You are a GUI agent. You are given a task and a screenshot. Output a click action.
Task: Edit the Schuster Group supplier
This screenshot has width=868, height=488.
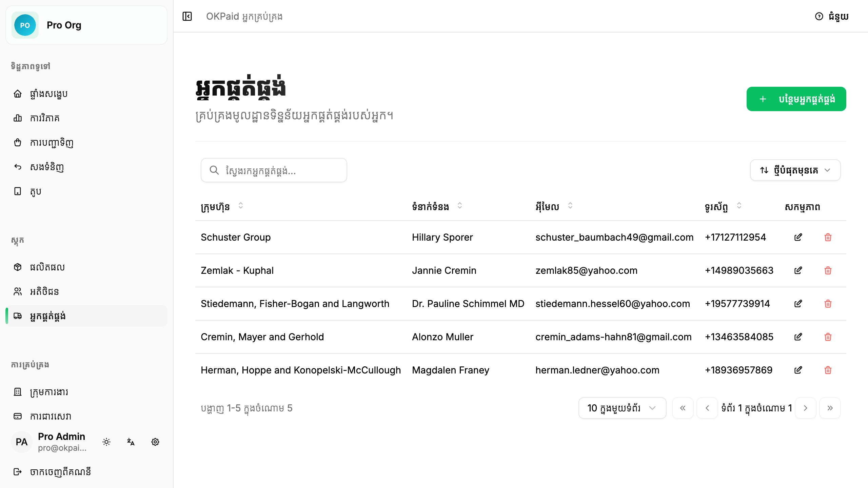tap(798, 237)
